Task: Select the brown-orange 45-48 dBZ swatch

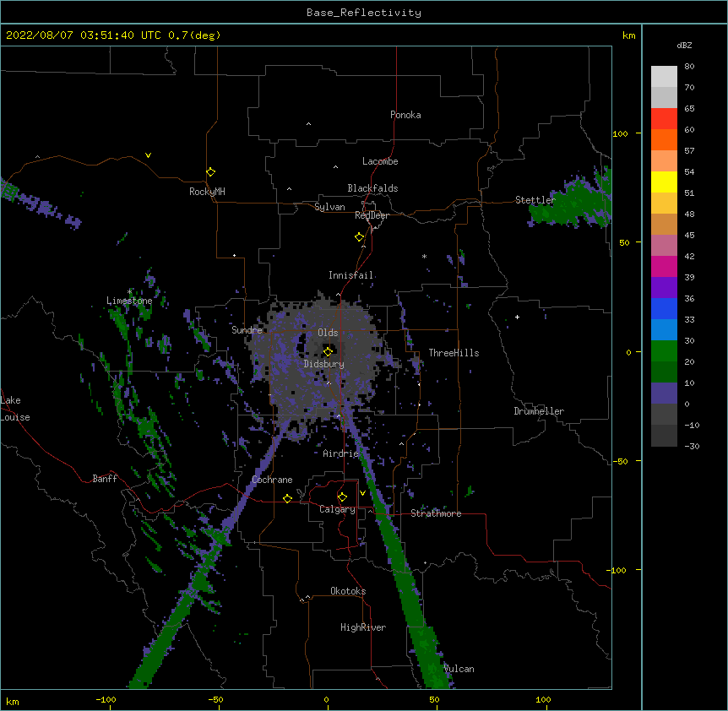Action: coord(664,224)
